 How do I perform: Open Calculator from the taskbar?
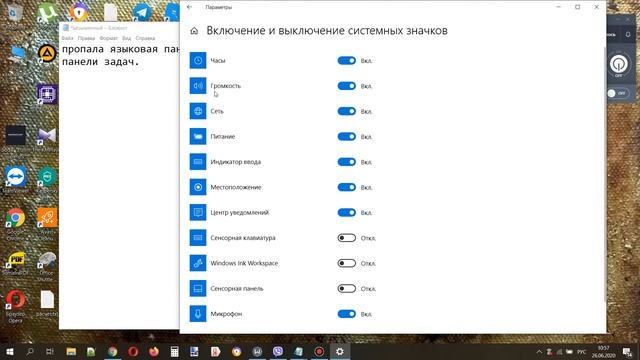(174, 351)
